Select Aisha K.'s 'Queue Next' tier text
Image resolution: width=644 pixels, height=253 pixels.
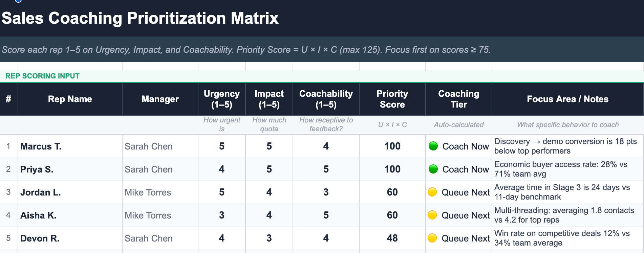pos(466,215)
